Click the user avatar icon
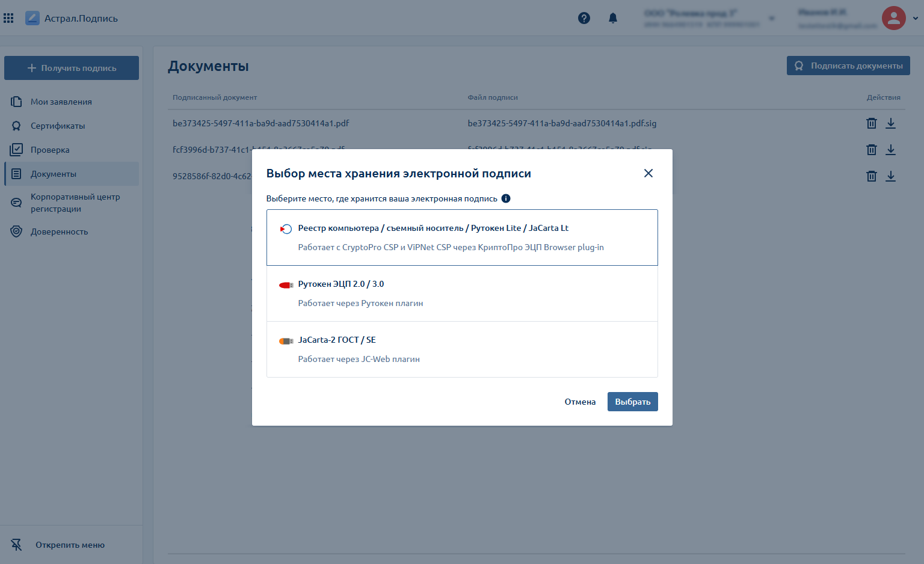The image size is (924, 564). 894,18
